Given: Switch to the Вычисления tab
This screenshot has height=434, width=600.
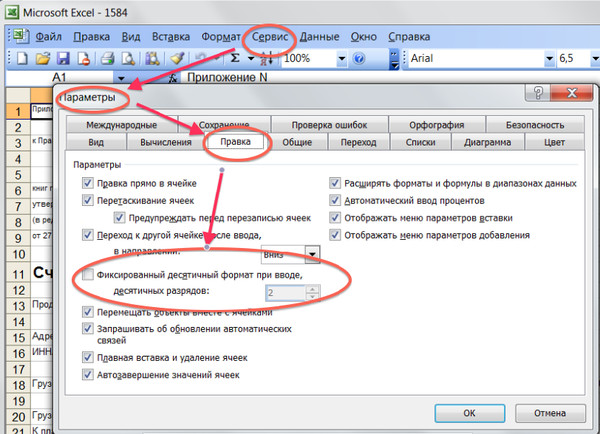Looking at the screenshot, I should pyautogui.click(x=166, y=142).
